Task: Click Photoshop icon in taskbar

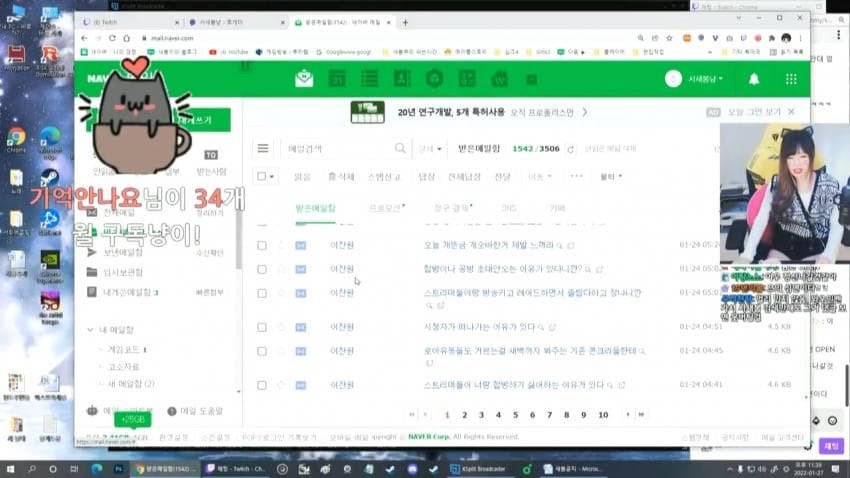Action: click(x=119, y=469)
